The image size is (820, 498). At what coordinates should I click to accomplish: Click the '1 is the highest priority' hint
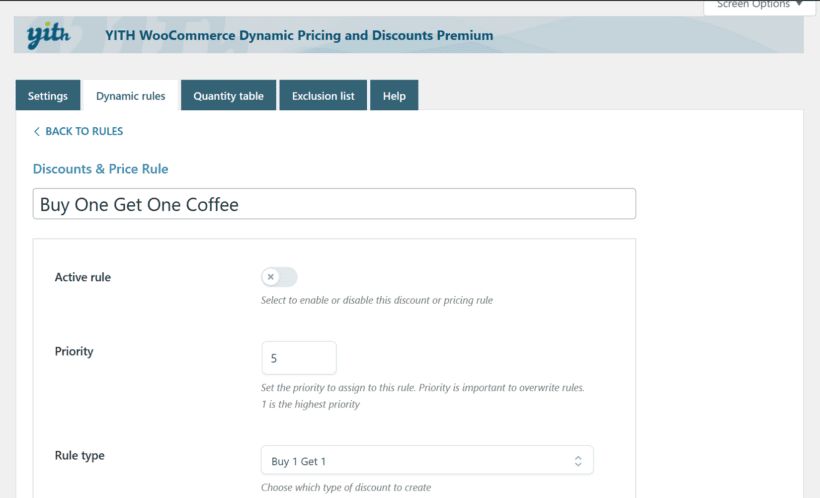tap(311, 404)
